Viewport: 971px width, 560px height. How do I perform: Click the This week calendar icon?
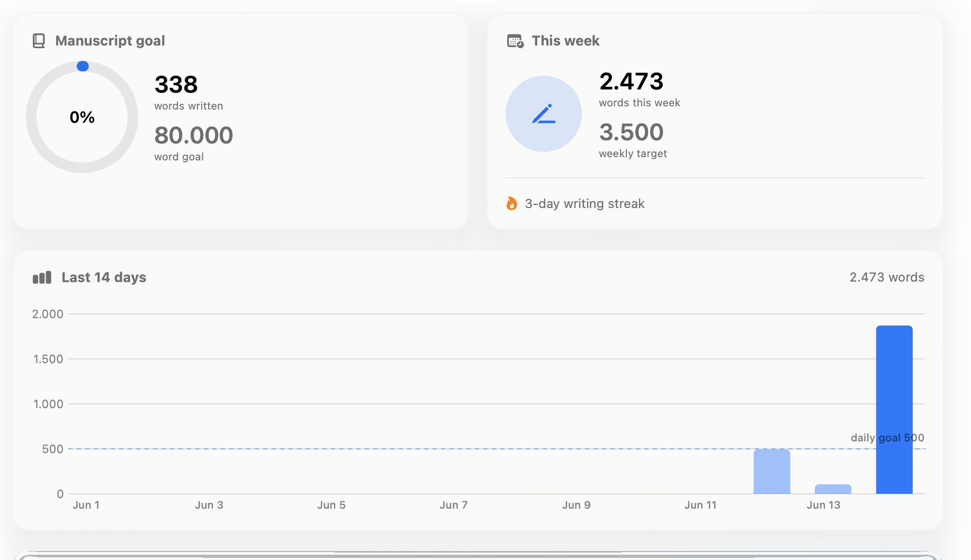(515, 41)
